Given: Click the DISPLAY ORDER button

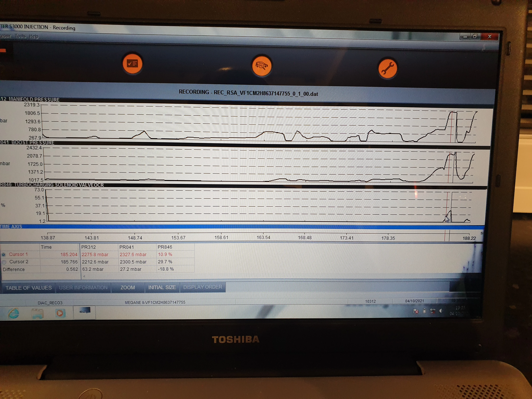Looking at the screenshot, I should (203, 287).
